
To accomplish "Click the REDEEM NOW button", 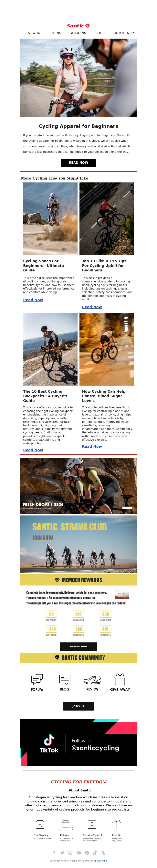I will pos(78,646).
